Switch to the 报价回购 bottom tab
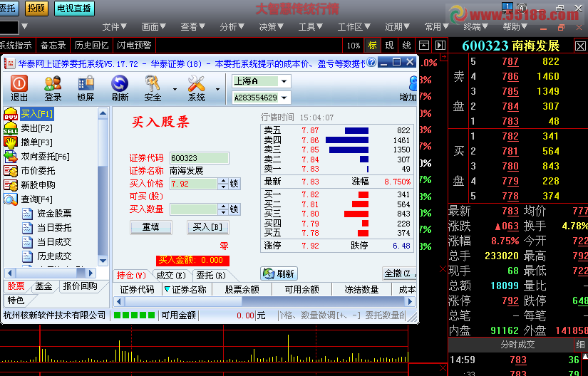The image size is (588, 376). pos(80,286)
